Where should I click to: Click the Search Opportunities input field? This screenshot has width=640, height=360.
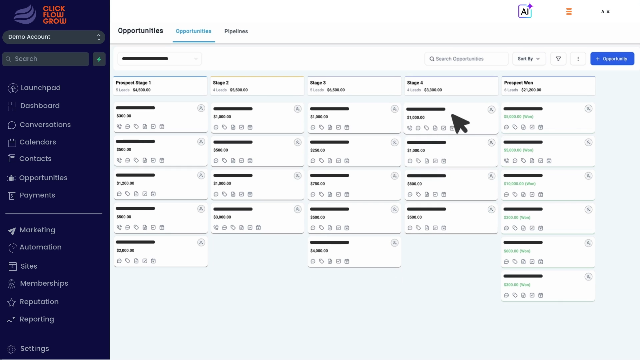[466, 59]
